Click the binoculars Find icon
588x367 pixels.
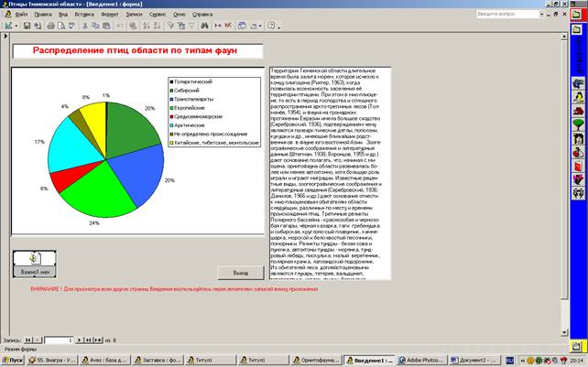[204, 26]
